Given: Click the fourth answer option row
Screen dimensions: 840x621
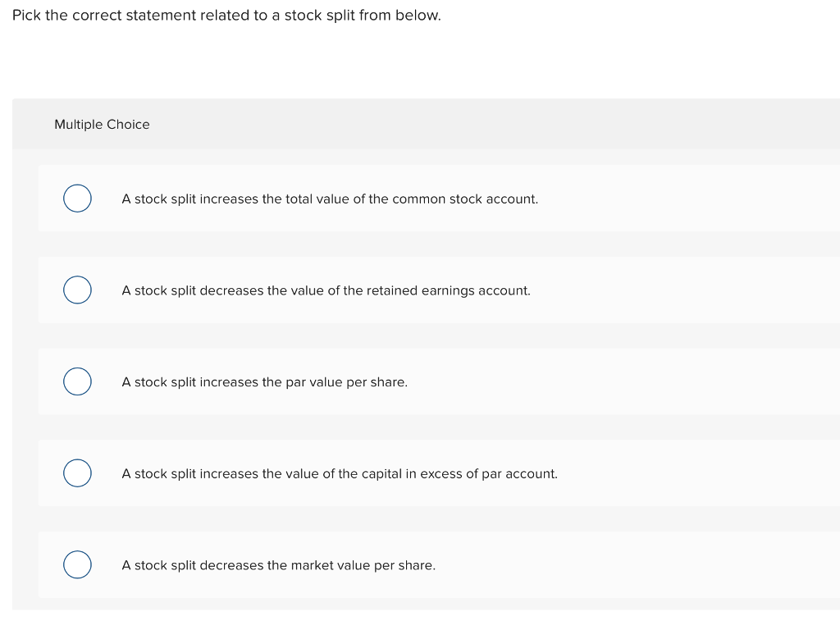Looking at the screenshot, I should click(410, 473).
